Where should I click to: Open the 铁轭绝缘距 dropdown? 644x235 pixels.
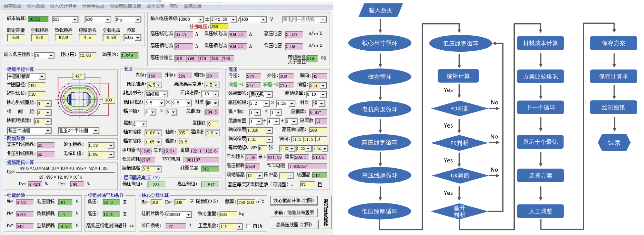[x=48, y=122]
